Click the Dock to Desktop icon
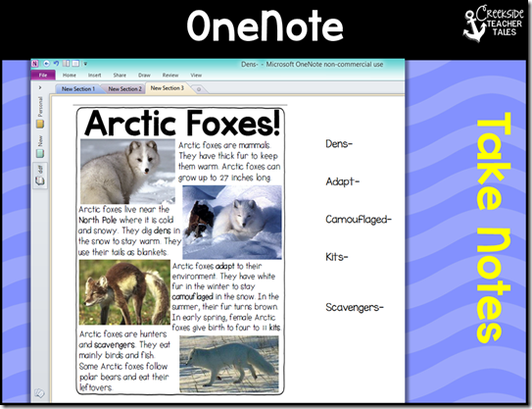Screen dimensions: 532x409 (x=67, y=64)
